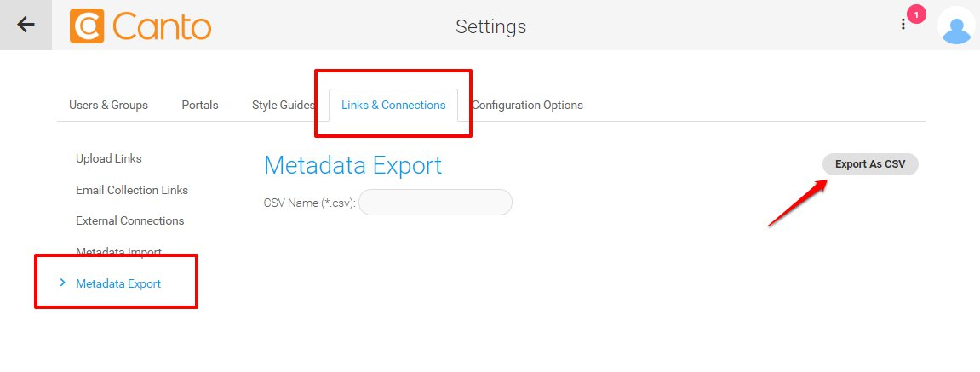This screenshot has width=980, height=372.
Task: Click the chevron beside Metadata Export
Action: click(x=62, y=283)
